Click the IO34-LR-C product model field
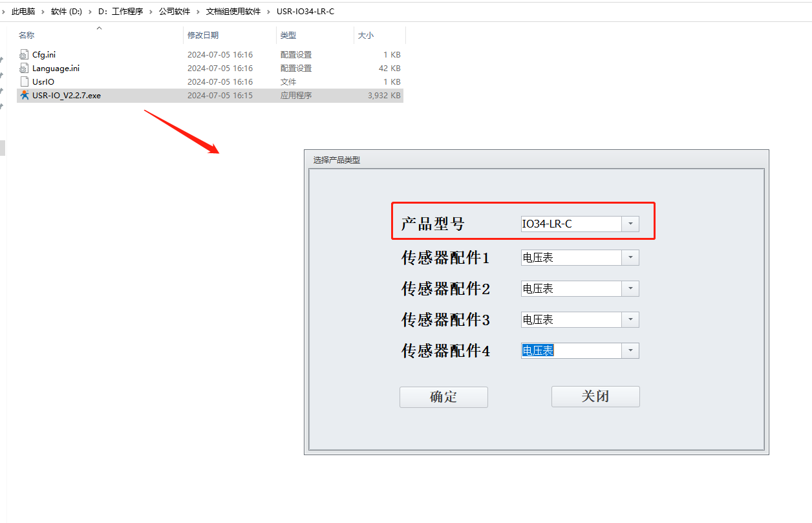 click(572, 224)
